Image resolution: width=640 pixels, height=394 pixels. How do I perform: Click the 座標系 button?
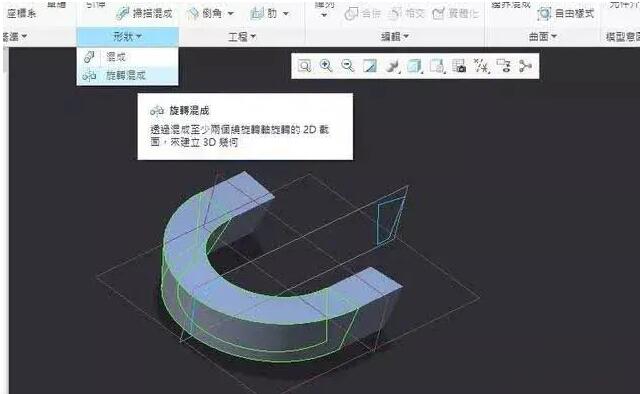pos(21,13)
